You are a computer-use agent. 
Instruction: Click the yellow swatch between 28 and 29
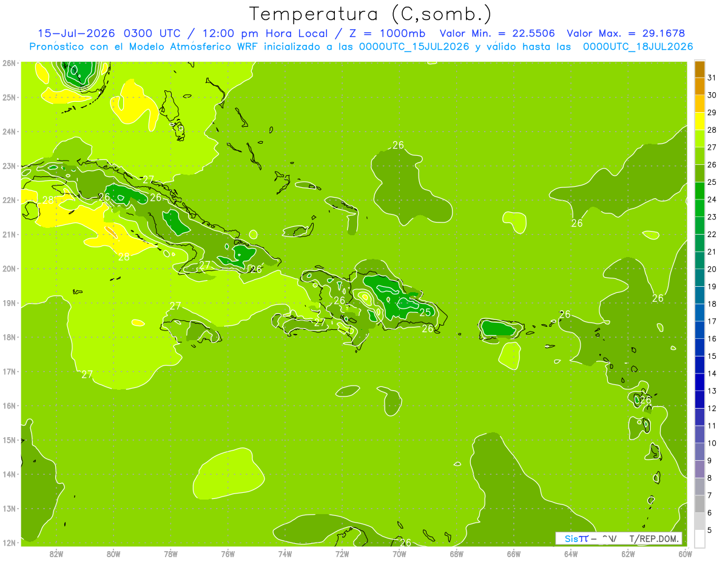coord(699,121)
